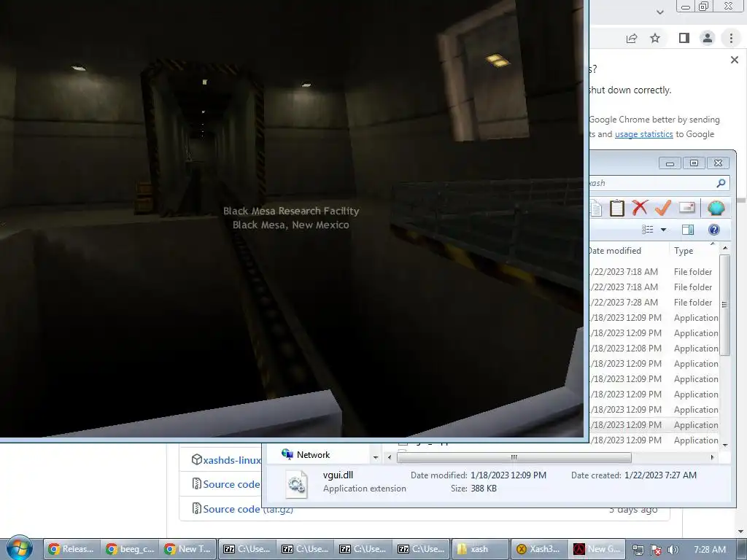Image resolution: width=747 pixels, height=560 pixels.
Task: Click the Copy documents toolbar icon
Action: (595, 208)
